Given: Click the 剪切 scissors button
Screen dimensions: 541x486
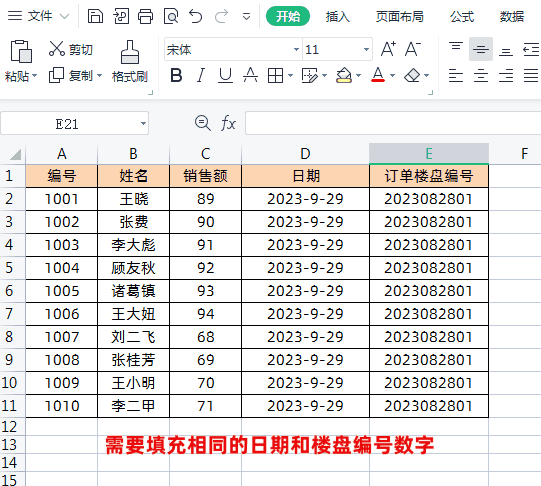Looking at the screenshot, I should (x=71, y=49).
